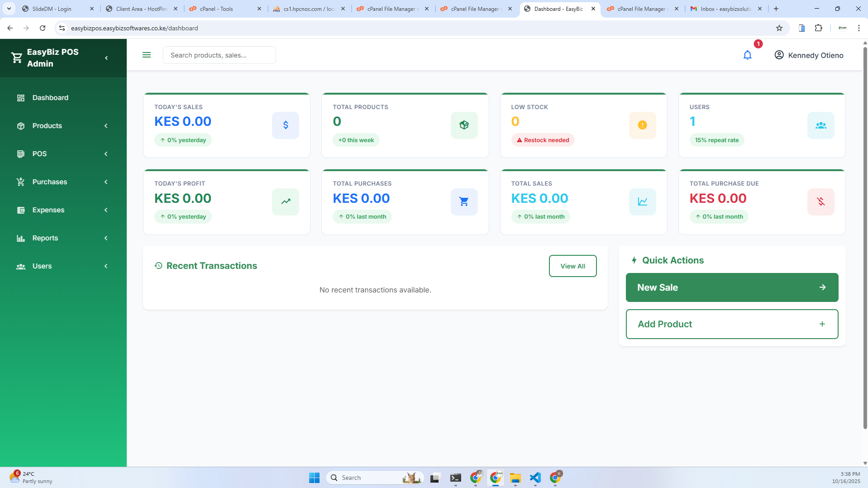Start a New Sale
868x488 pixels.
pos(731,287)
